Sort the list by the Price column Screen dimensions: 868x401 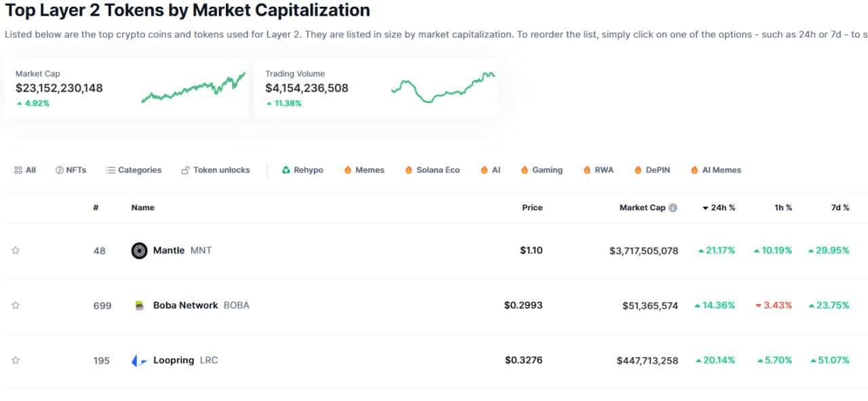point(532,208)
